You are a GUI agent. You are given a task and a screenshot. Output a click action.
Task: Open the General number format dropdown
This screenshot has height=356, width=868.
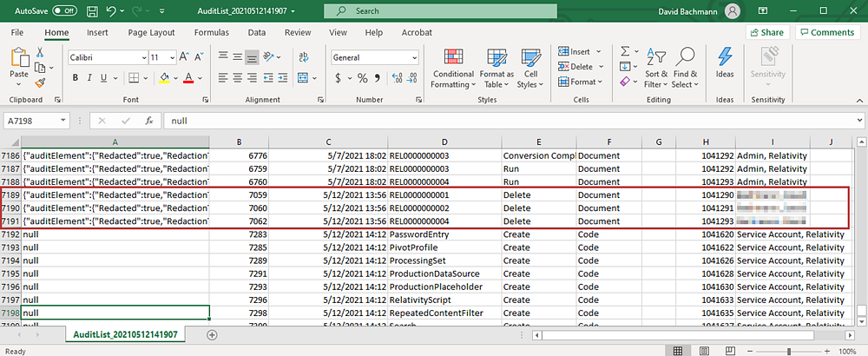pyautogui.click(x=415, y=57)
